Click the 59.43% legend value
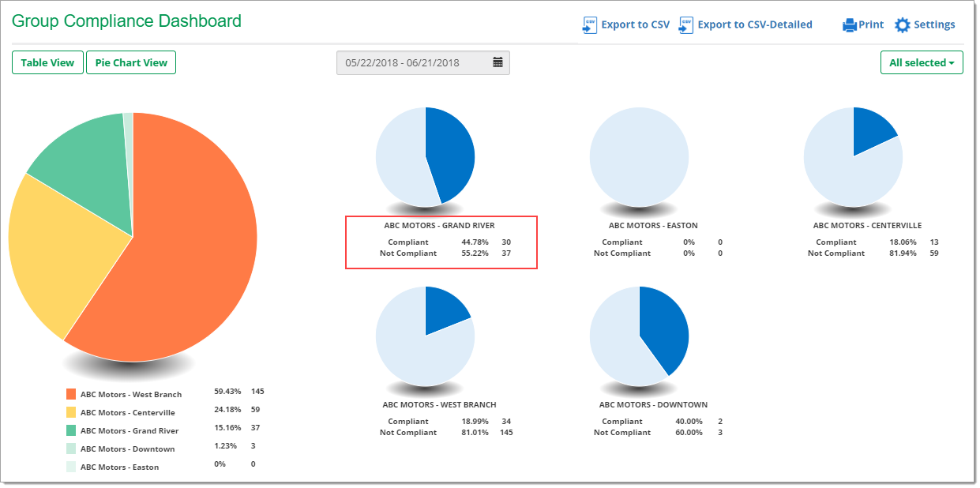Screen dimensions: 980x488 tap(227, 392)
